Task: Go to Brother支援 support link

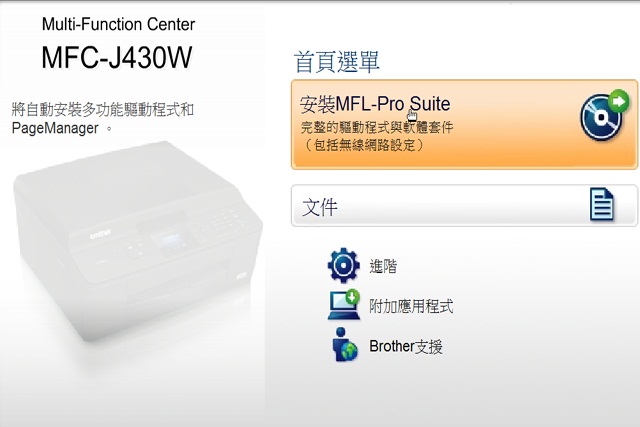Action: 406,346
